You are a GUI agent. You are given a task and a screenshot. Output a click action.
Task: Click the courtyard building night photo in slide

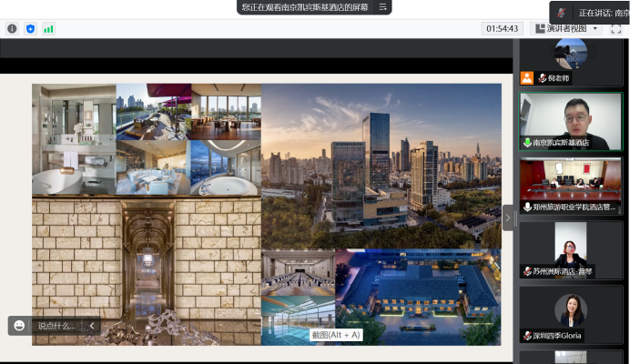click(418, 297)
